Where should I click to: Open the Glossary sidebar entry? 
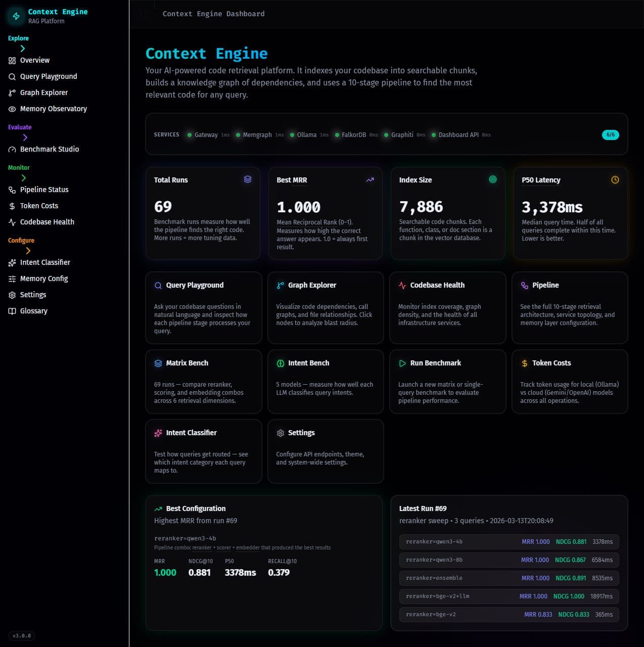[x=64, y=311]
